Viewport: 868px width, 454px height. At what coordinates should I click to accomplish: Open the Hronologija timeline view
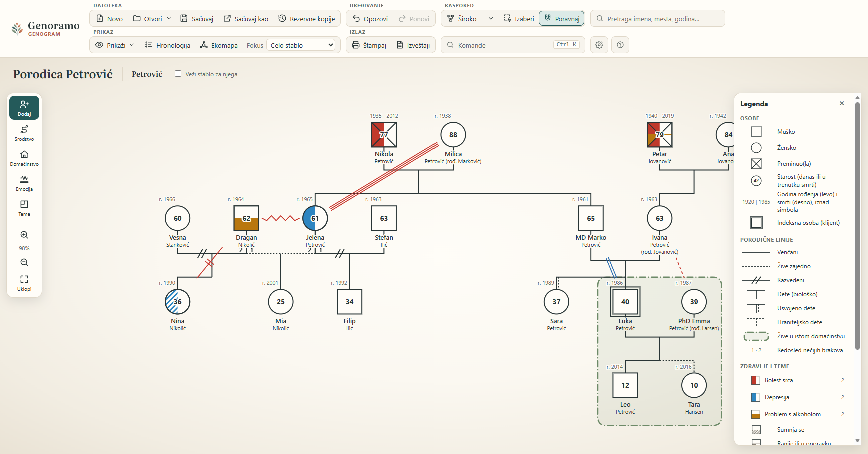167,45
